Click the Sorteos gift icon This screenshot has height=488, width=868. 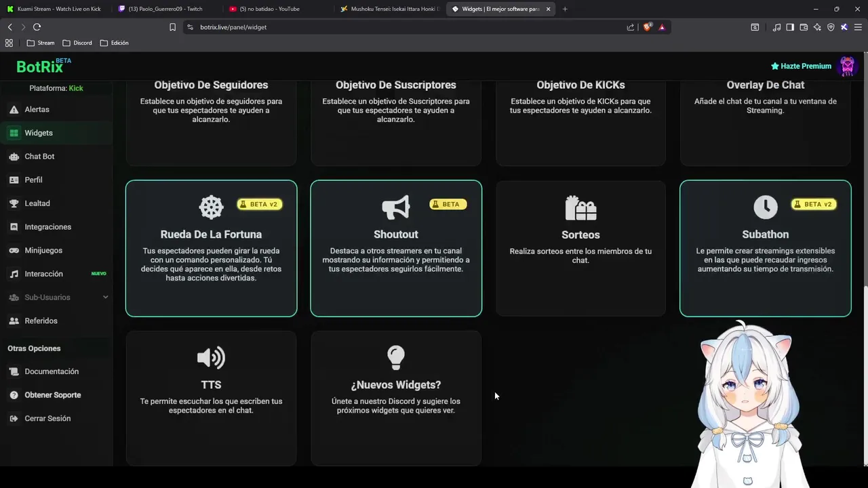[581, 207]
